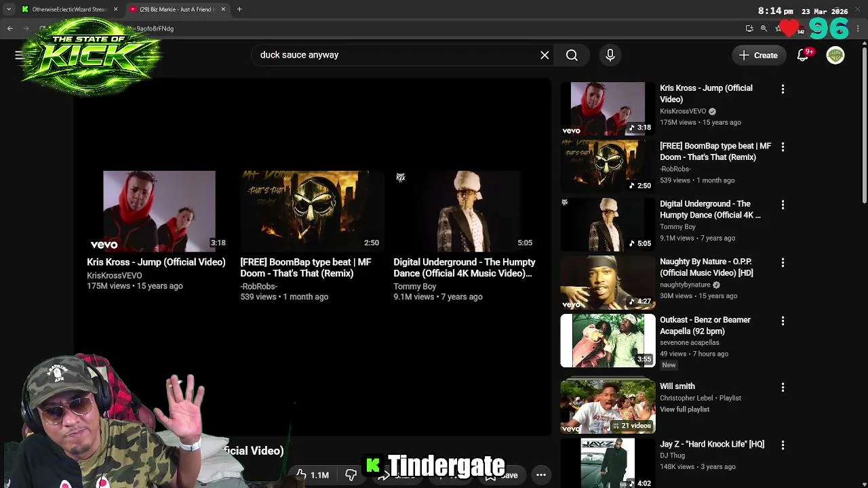
Task: Open sidebar title Outkast - Benz or Beamer Acapella
Action: (705, 325)
